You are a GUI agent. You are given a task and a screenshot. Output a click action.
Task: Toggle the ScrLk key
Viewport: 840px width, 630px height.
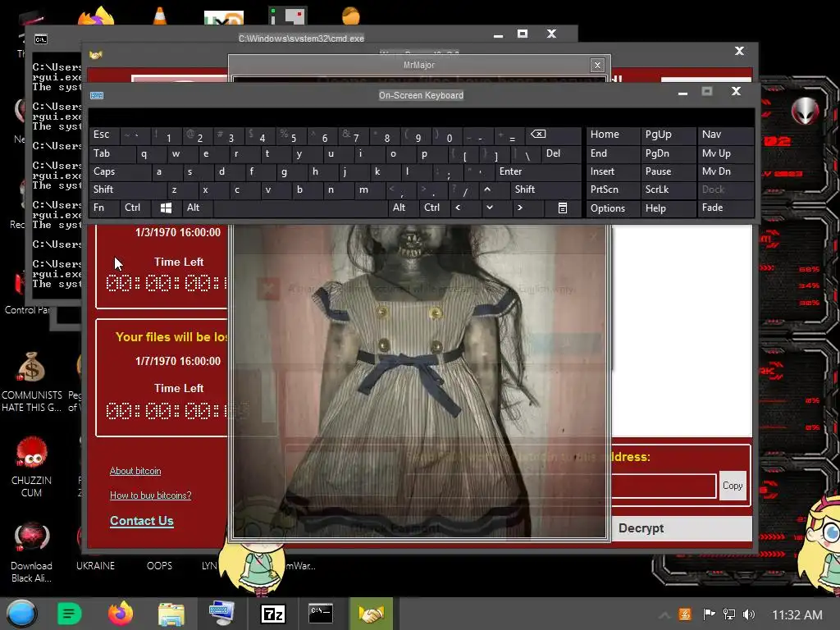(x=668, y=189)
